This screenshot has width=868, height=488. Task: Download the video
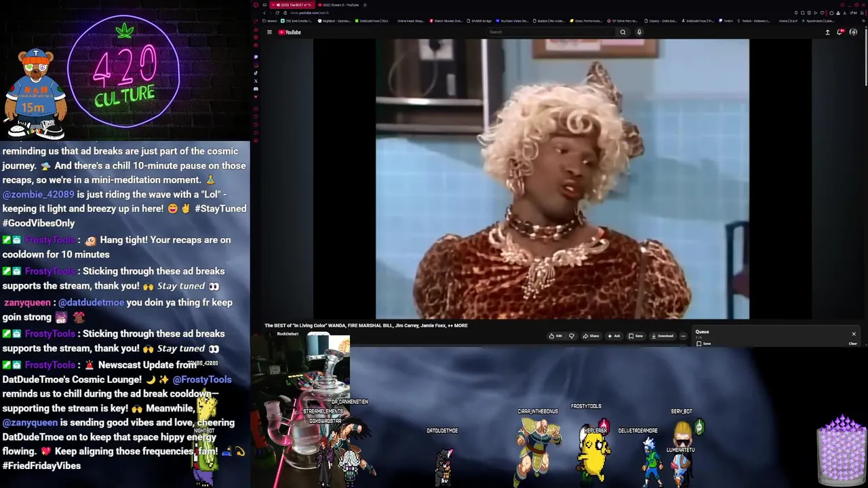pyautogui.click(x=662, y=336)
